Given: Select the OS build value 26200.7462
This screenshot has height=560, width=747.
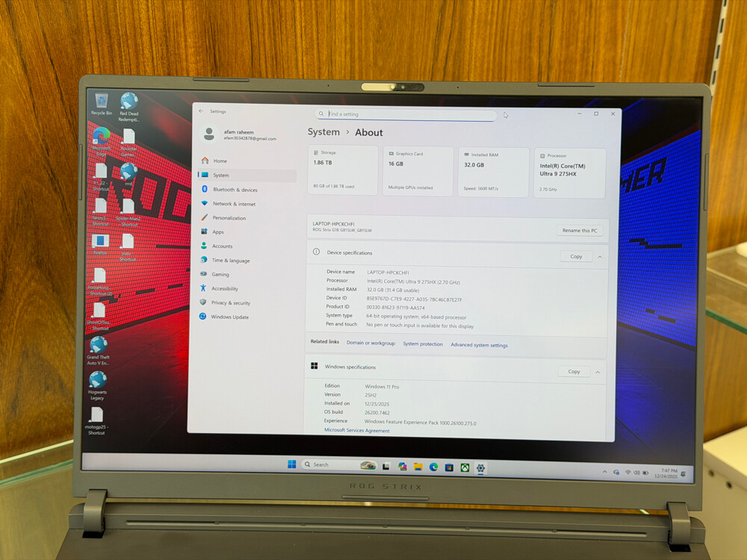Looking at the screenshot, I should coord(376,413).
